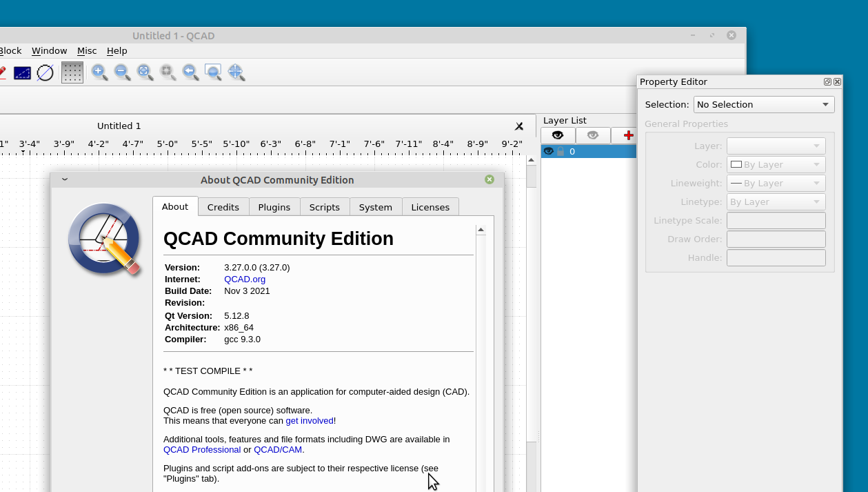Switch to the Licenses tab
The image size is (868, 492).
coord(430,207)
